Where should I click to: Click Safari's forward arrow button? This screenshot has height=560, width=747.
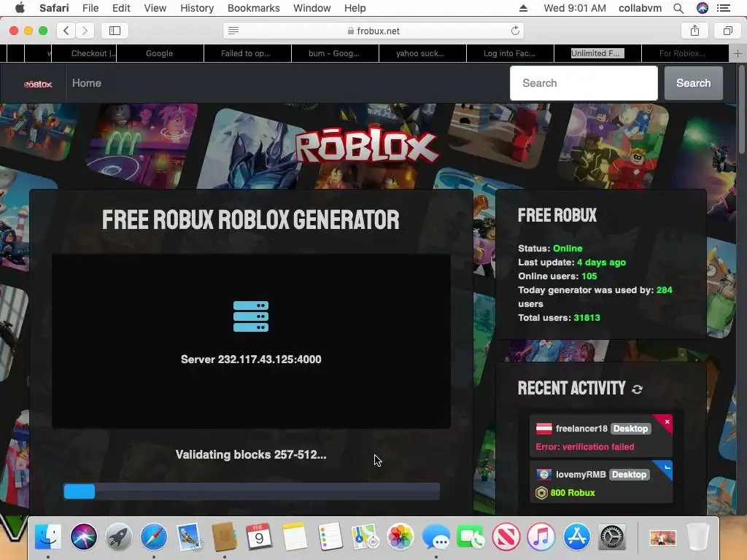85,31
